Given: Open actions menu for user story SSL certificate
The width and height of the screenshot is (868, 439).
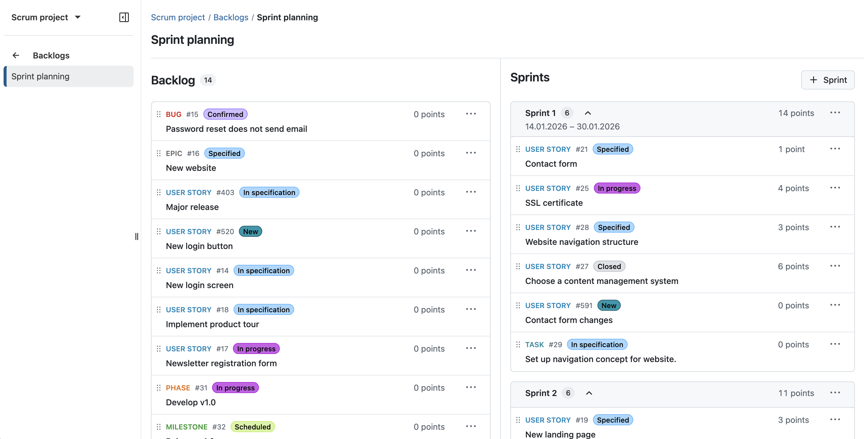Looking at the screenshot, I should [835, 188].
